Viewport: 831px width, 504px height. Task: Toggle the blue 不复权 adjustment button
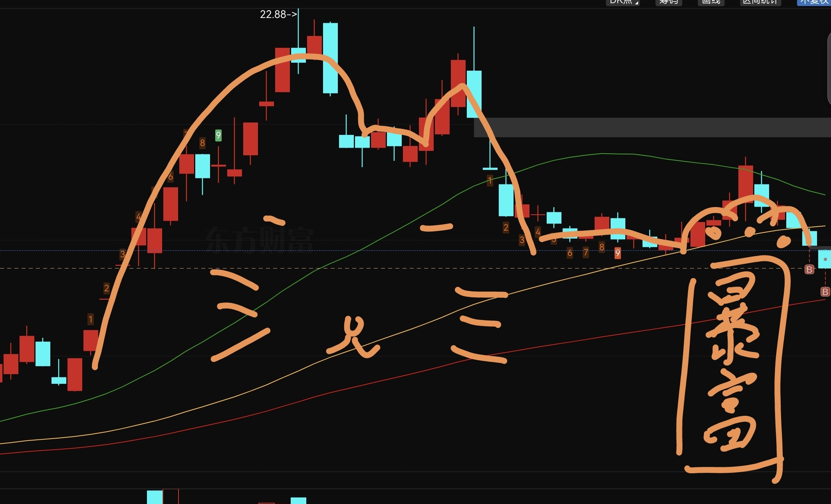814,2
